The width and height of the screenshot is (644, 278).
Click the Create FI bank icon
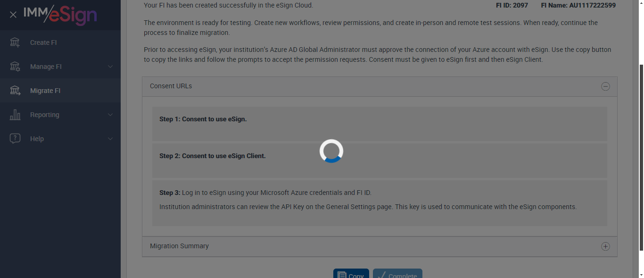point(15,42)
